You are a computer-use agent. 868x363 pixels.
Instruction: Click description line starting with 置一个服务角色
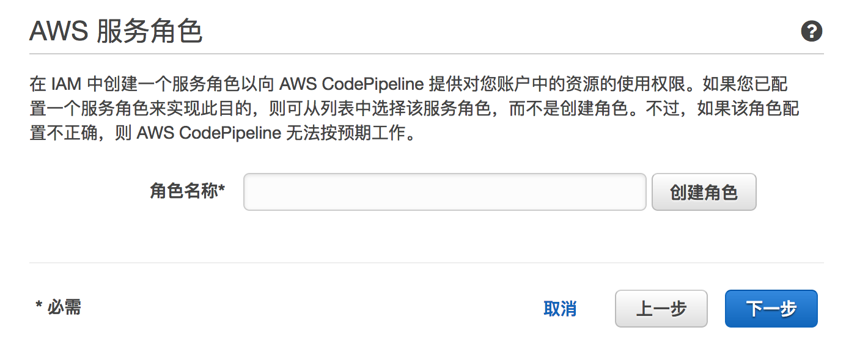(414, 109)
